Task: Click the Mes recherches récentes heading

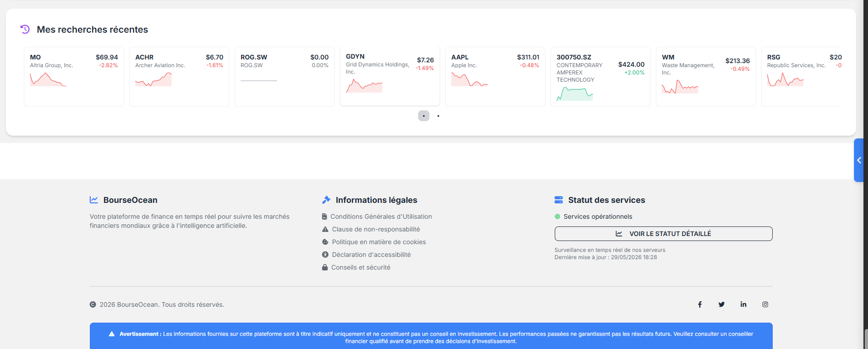Action: 93,29
